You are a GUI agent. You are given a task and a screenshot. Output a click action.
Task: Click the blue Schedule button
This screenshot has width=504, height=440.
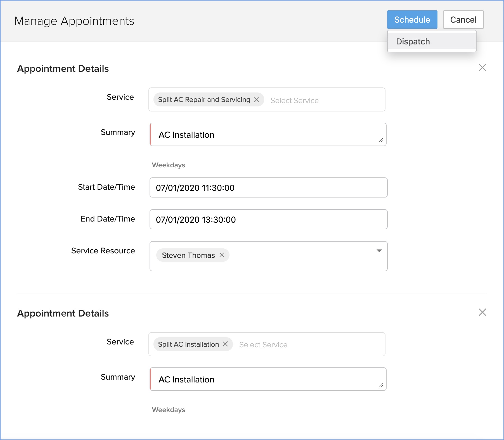[412, 20]
